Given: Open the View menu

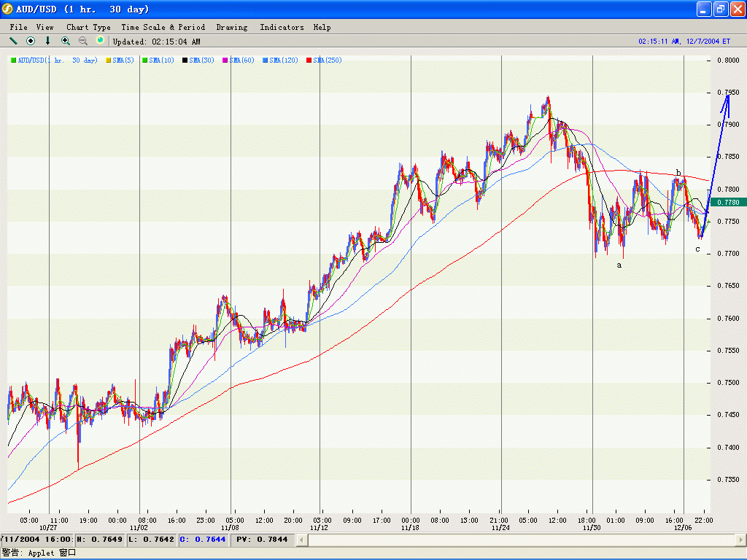Looking at the screenshot, I should click(44, 27).
